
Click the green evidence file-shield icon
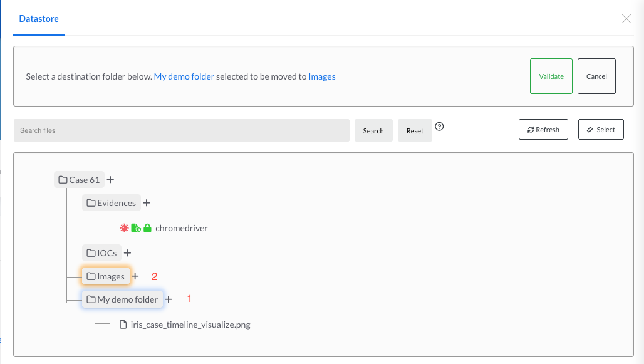point(136,228)
